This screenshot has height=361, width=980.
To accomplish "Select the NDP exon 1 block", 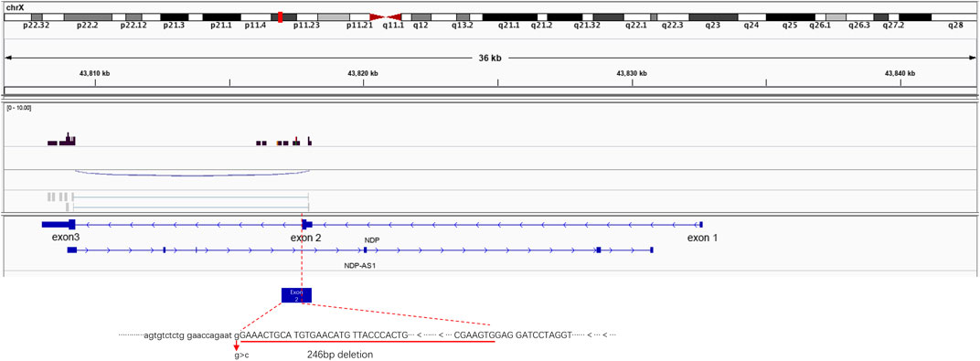I will [x=701, y=224].
